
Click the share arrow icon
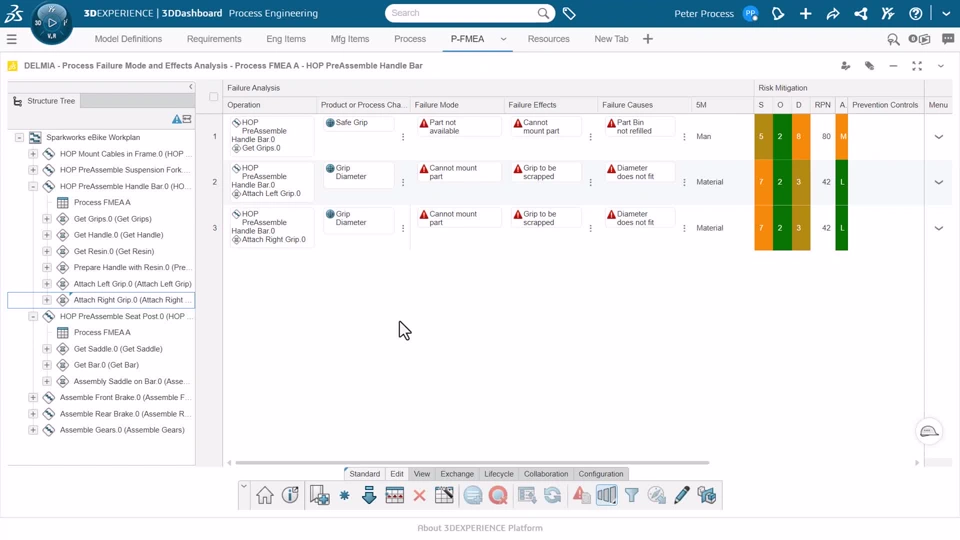[833, 13]
